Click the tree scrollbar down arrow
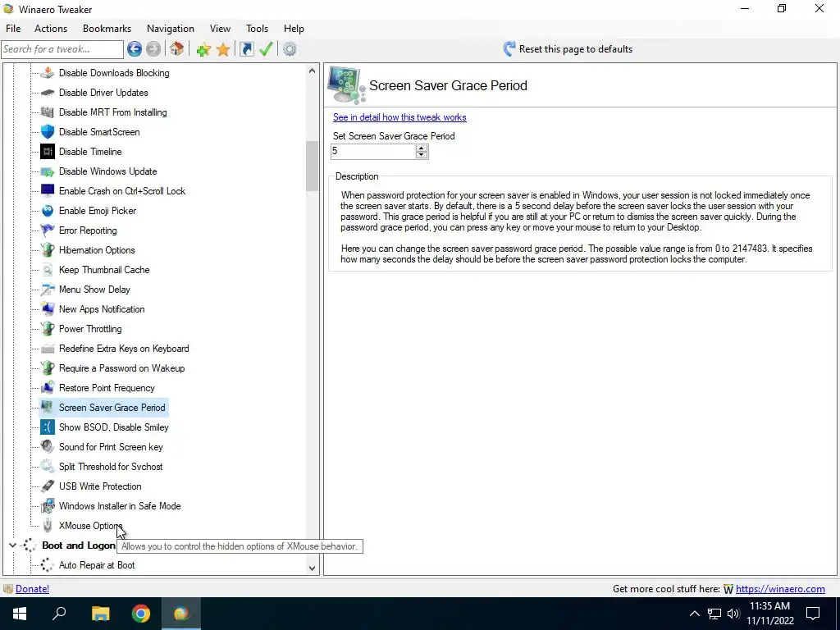This screenshot has width=840, height=630. pos(312,568)
